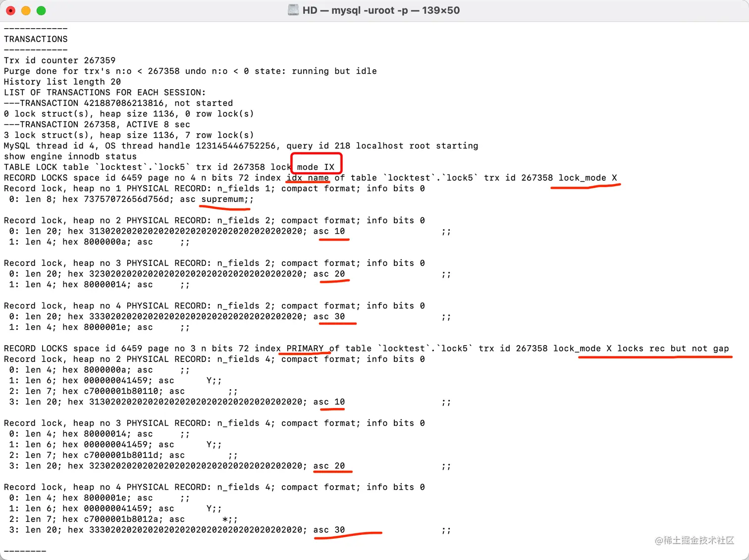Click the '0: len 4; hex 8000001e' line
The width and height of the screenshot is (749, 560).
point(99,498)
